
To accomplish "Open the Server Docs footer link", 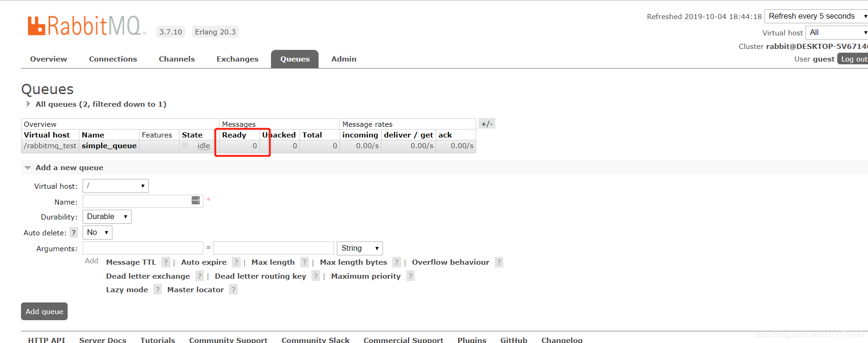I will tap(103, 340).
